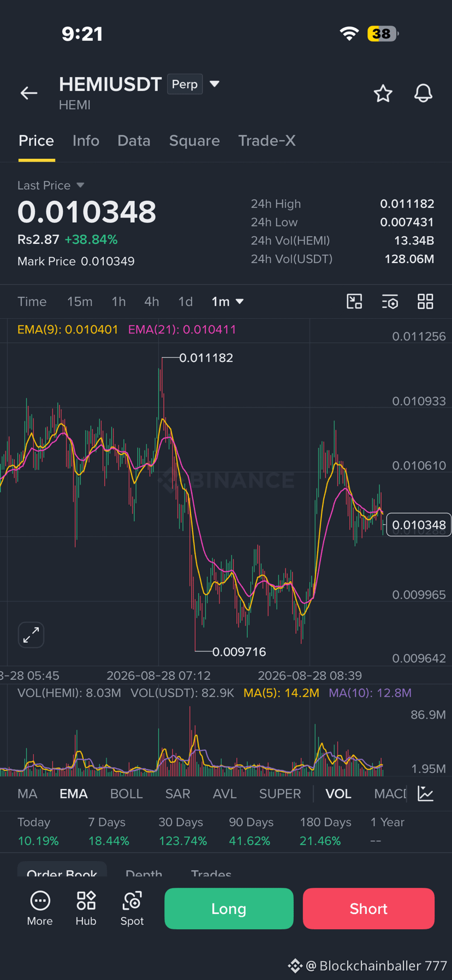452x980 pixels.
Task: Open the Last Price type dropdown
Action: pyautogui.click(x=80, y=186)
